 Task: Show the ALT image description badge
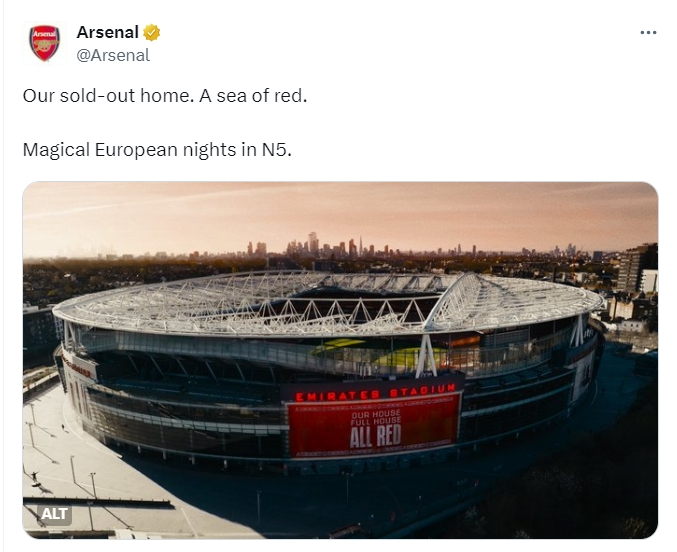click(x=54, y=514)
